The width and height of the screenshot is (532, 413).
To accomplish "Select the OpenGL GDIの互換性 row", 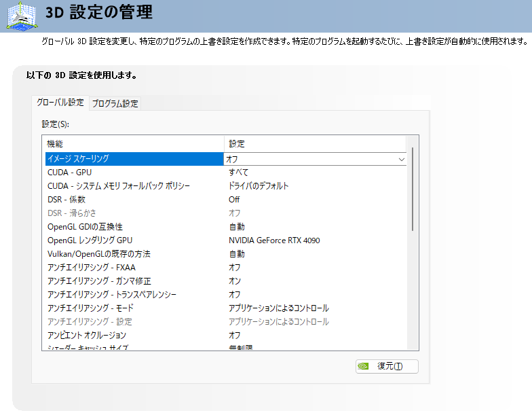I will (x=225, y=227).
